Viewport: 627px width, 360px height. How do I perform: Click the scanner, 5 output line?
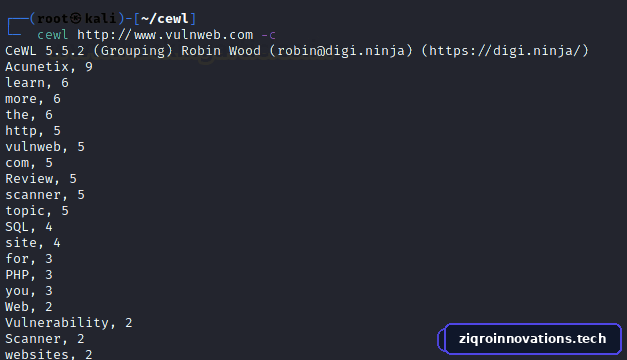45,195
